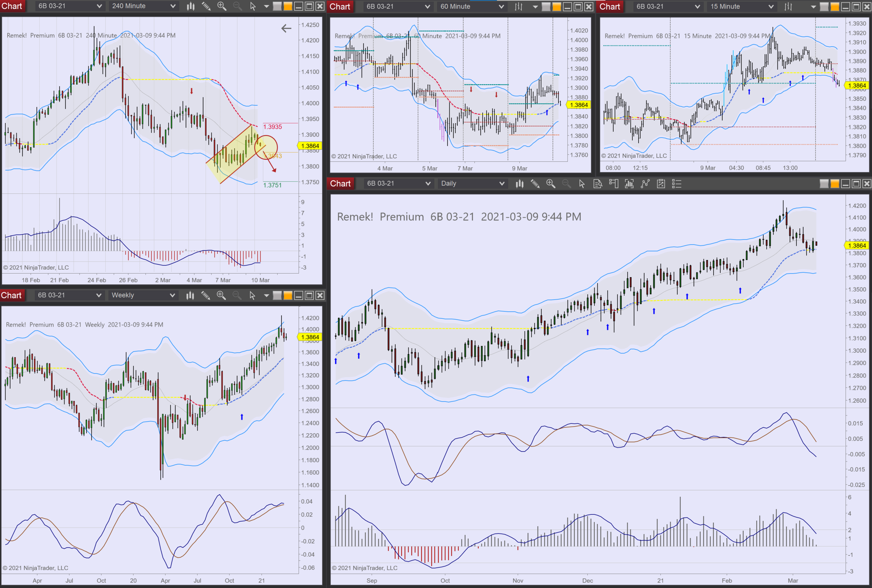
Task: Open Data Box icon in Daily chart toolbar
Action: [x=598, y=184]
